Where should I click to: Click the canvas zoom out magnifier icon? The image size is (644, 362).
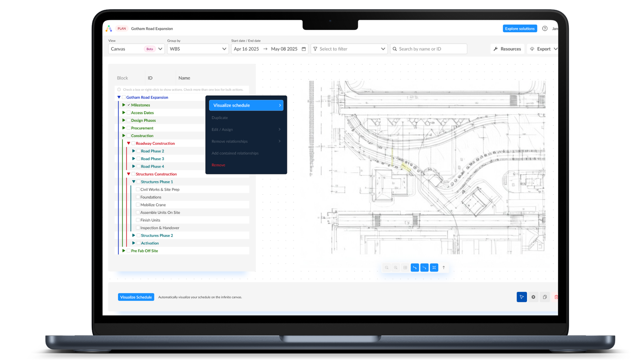[x=387, y=267]
